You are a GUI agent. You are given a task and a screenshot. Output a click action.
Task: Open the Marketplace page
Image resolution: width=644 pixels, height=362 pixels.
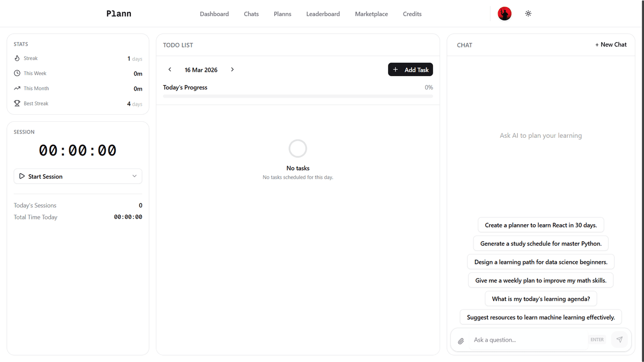click(371, 14)
